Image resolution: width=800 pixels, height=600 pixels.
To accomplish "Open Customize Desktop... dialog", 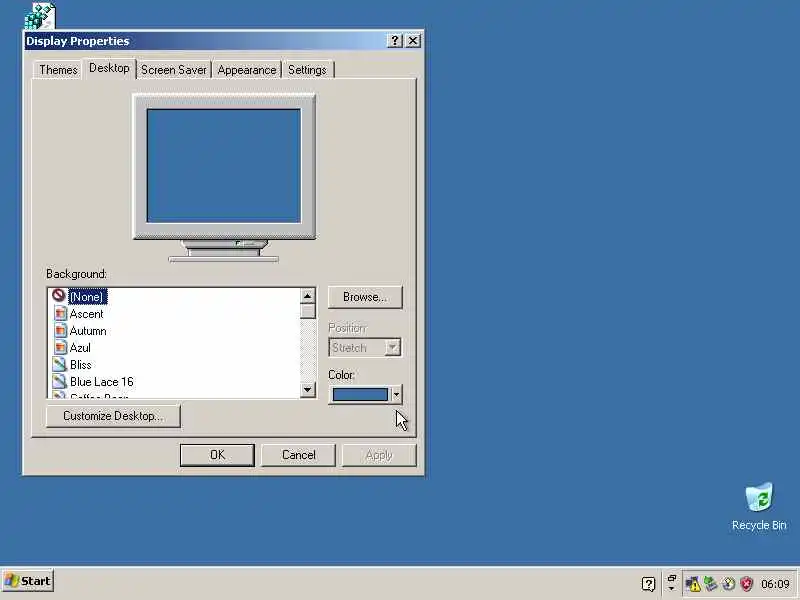I will pyautogui.click(x=113, y=416).
